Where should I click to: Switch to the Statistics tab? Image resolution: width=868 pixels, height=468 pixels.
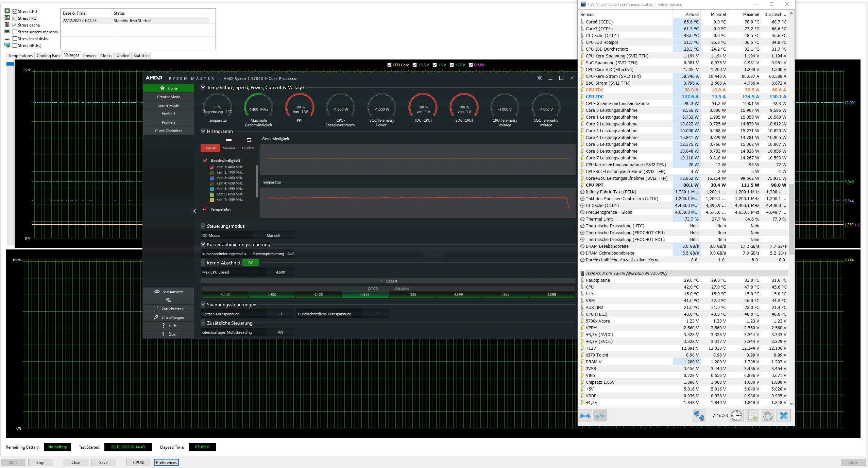[141, 55]
